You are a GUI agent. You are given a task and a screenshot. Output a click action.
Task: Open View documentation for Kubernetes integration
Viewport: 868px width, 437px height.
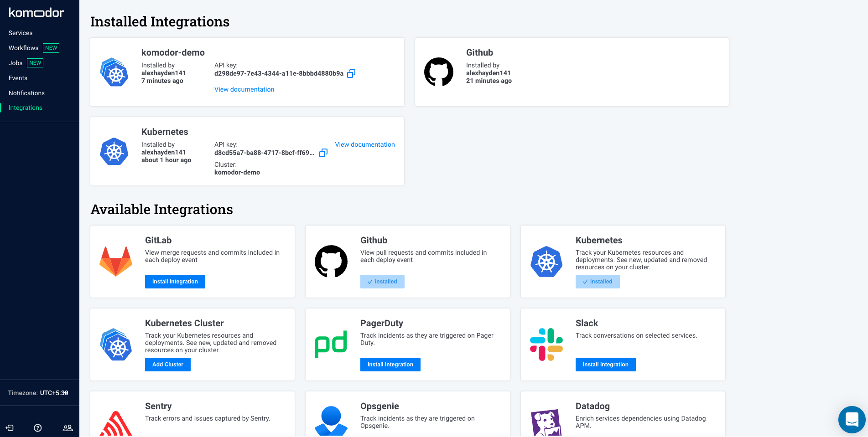pyautogui.click(x=365, y=144)
